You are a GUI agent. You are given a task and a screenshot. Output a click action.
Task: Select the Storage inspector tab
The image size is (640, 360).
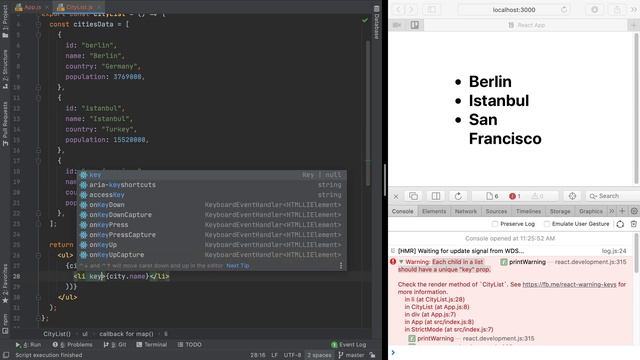(560, 211)
